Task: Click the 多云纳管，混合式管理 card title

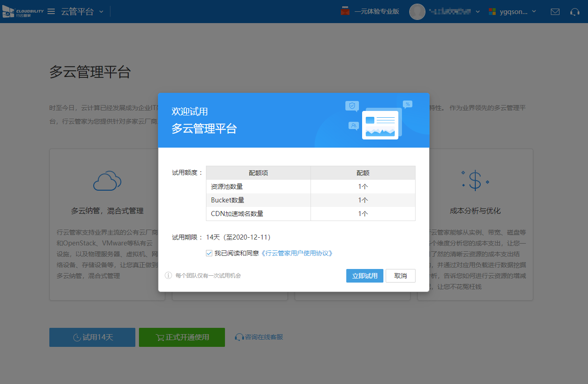Action: pos(107,211)
